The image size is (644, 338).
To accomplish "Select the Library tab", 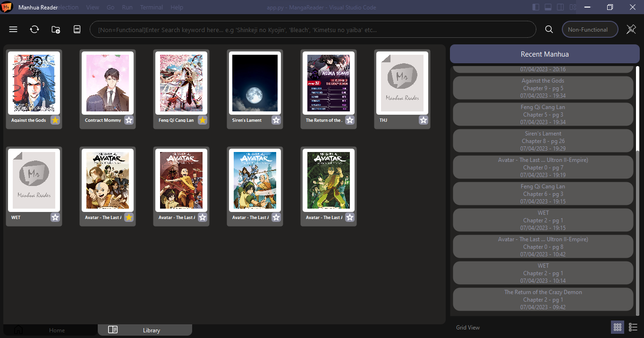I will (145, 330).
